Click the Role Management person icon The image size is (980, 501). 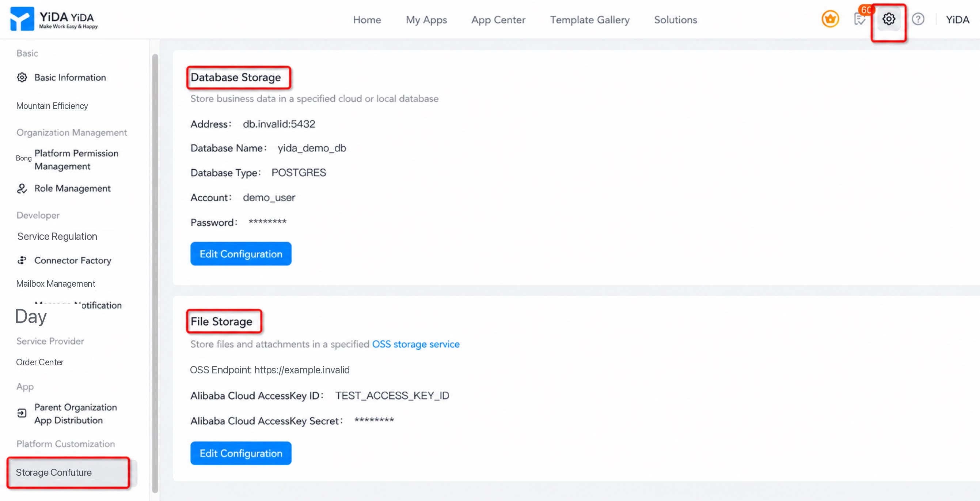click(22, 188)
